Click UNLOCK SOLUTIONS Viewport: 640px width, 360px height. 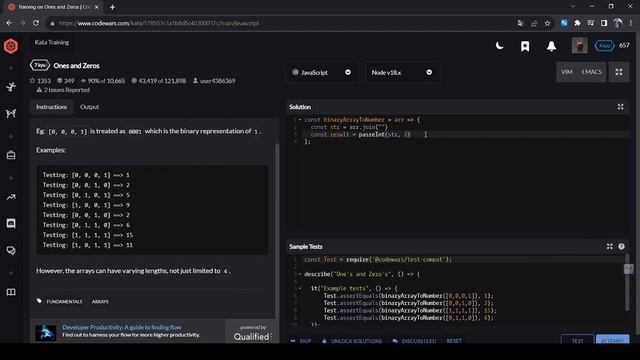pos(352,341)
